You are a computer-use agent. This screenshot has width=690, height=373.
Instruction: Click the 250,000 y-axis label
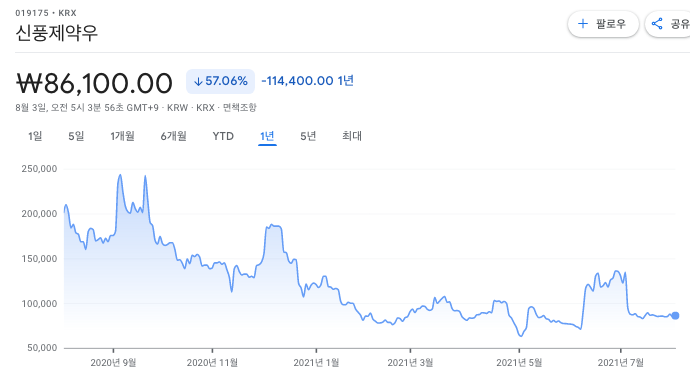[x=39, y=169]
